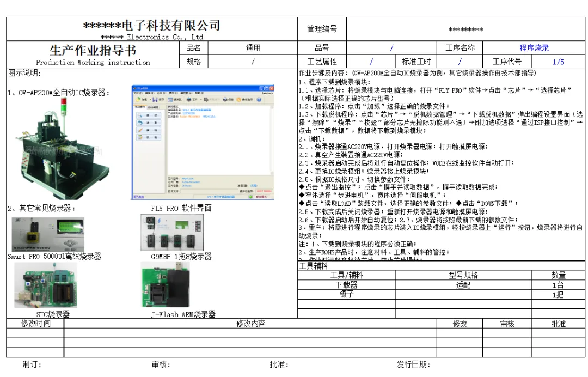Screen dimensions: 588x377
Task: Click the '工序名称' label cell
Action: pos(460,48)
